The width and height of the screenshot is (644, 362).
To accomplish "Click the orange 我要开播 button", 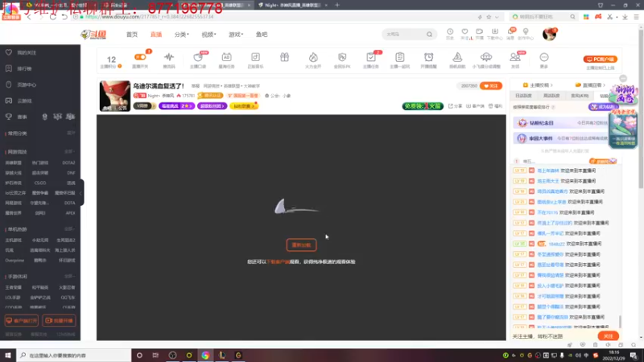I will (x=59, y=320).
